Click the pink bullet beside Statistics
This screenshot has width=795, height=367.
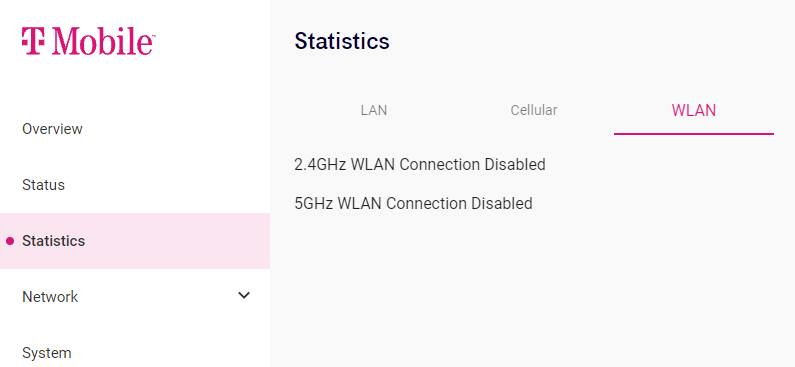pyautogui.click(x=10, y=241)
